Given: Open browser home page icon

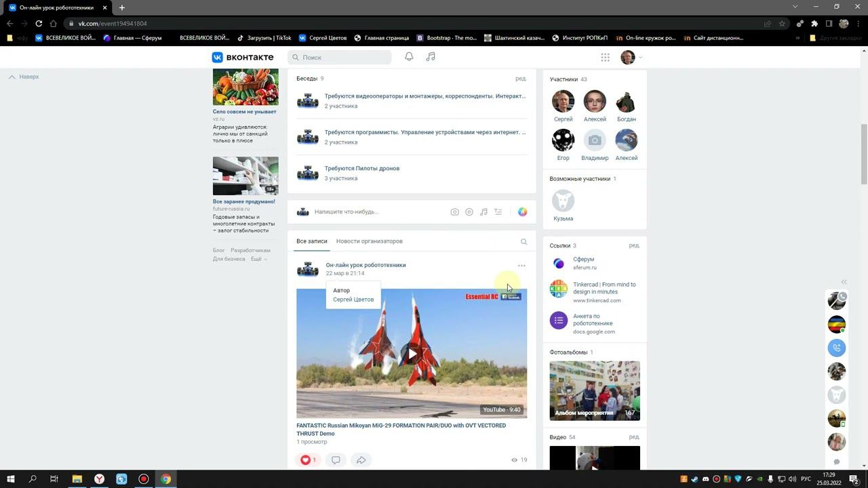Looking at the screenshot, I should click(53, 24).
